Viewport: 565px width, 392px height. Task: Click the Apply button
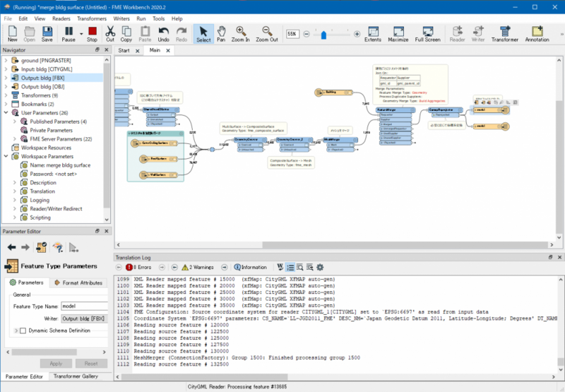[56, 364]
